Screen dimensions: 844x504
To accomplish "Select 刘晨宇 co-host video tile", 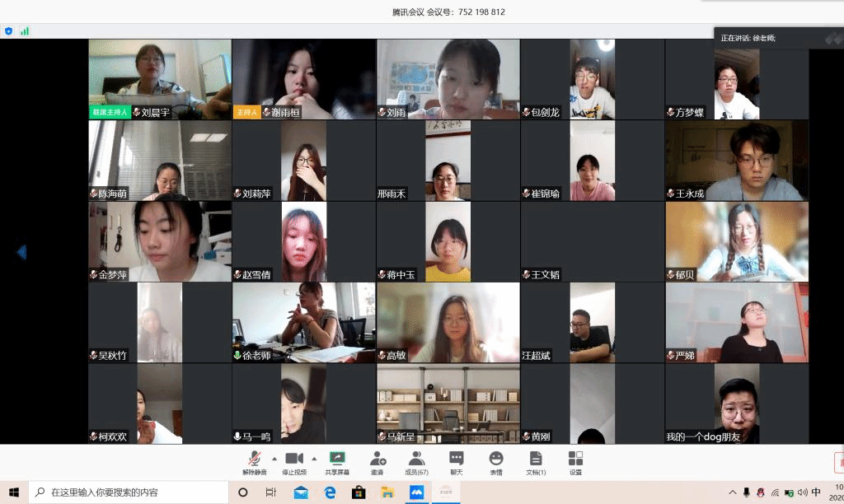I will tap(160, 79).
